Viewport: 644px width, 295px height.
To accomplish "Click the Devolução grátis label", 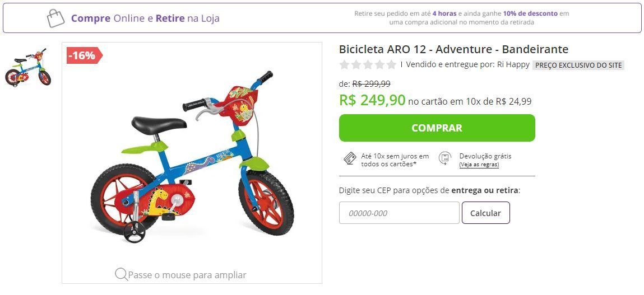I will 485,156.
